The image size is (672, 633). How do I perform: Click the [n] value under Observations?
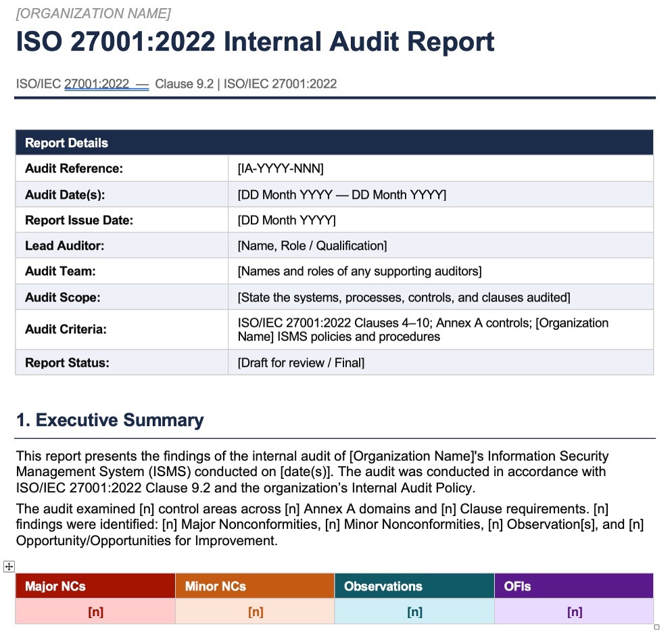click(x=414, y=611)
